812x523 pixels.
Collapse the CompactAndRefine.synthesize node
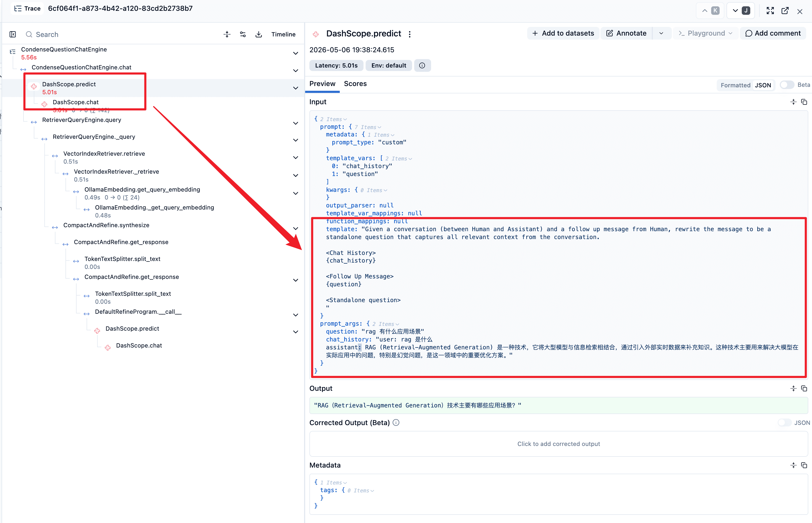pos(296,229)
